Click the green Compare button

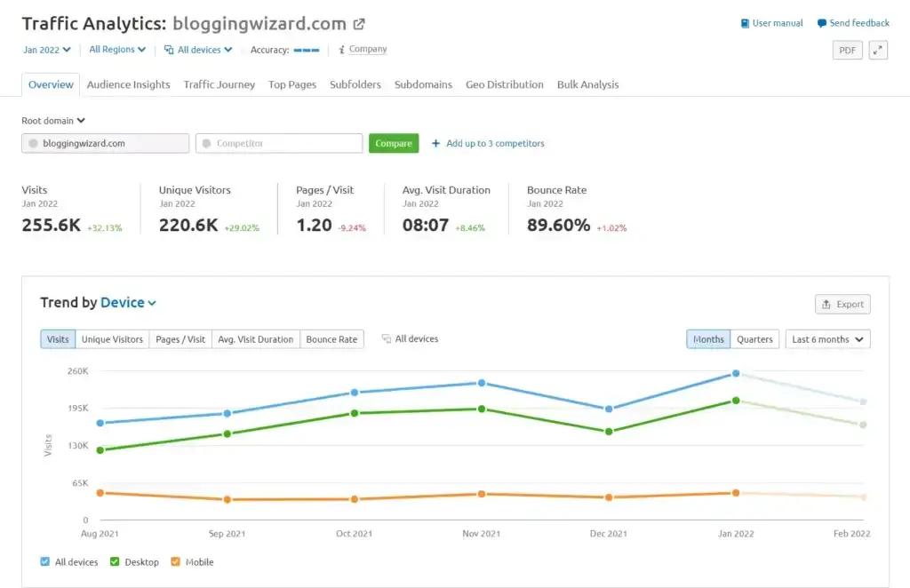[x=394, y=142]
